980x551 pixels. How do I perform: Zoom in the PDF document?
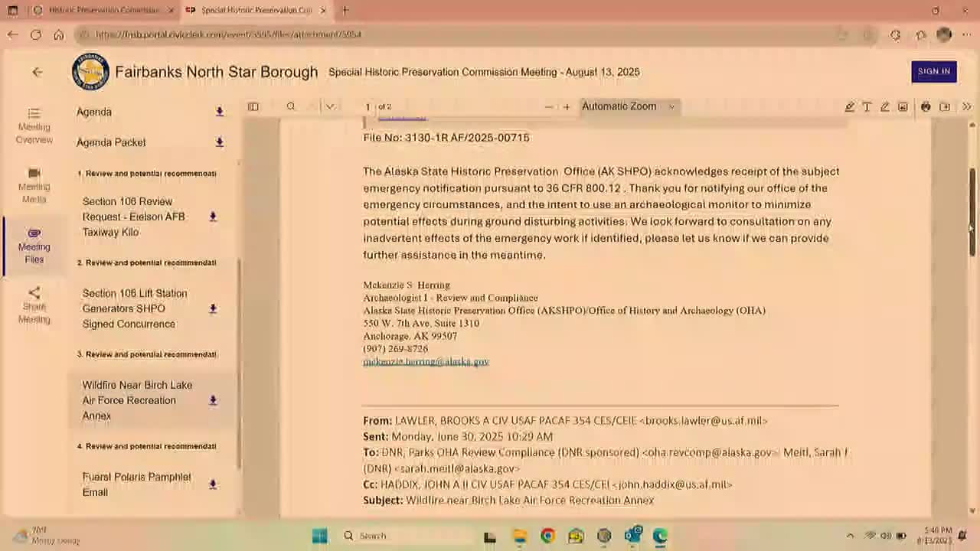click(x=567, y=107)
